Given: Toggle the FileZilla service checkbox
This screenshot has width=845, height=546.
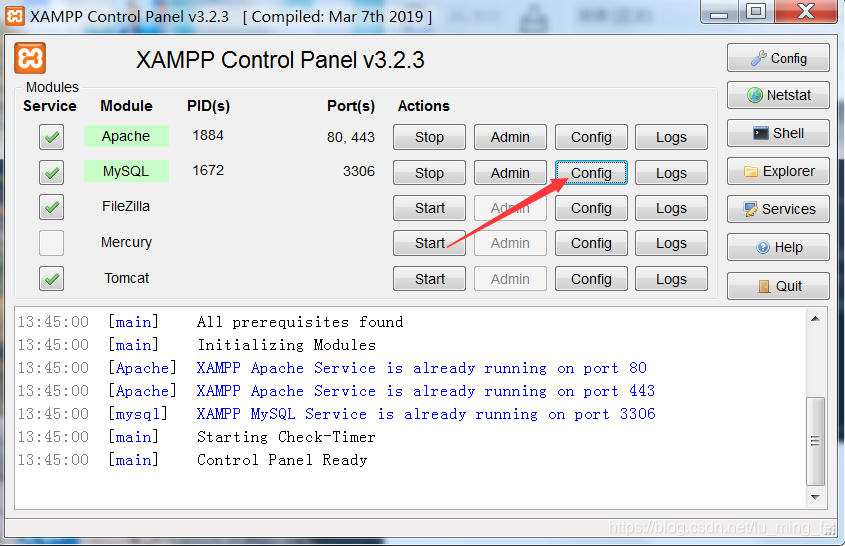Looking at the screenshot, I should [x=51, y=207].
